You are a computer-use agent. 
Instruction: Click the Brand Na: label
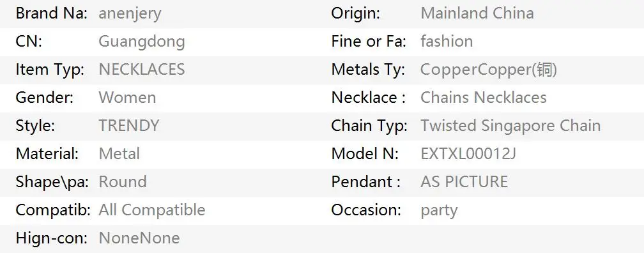coord(51,13)
